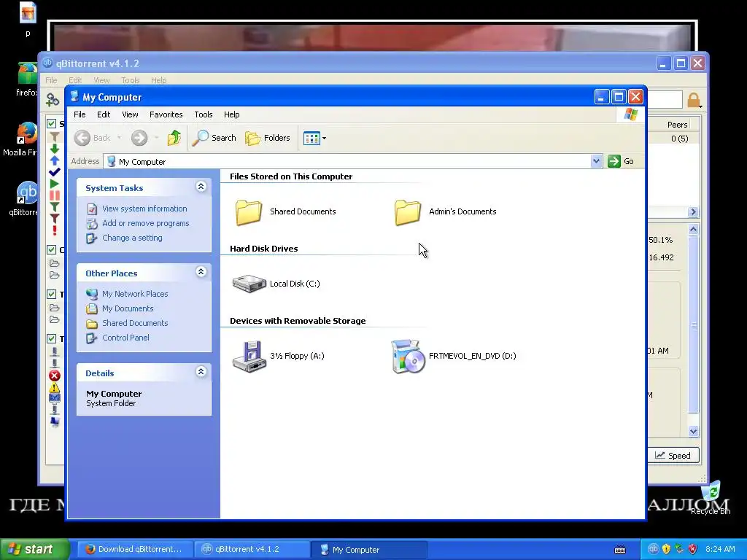Screen dimensions: 747x560
Task: Toggle the top Status checkbox in qBittorrent sidebar
Action: 52,124
